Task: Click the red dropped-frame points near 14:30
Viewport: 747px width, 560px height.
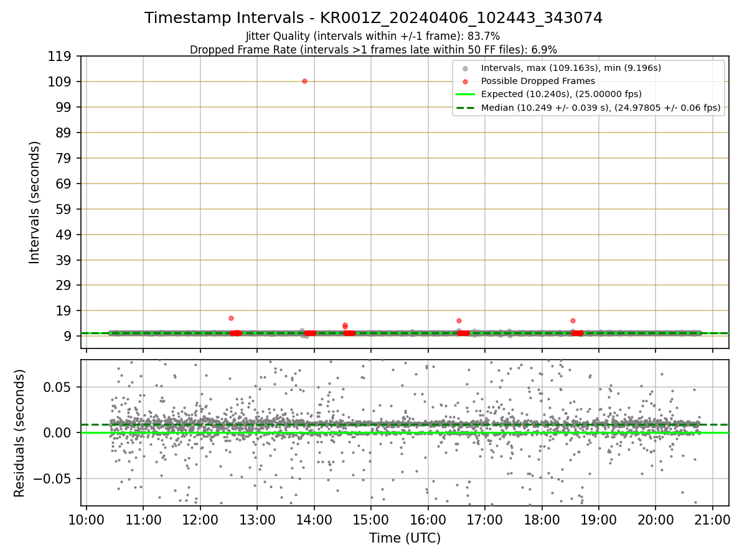Action: click(345, 325)
